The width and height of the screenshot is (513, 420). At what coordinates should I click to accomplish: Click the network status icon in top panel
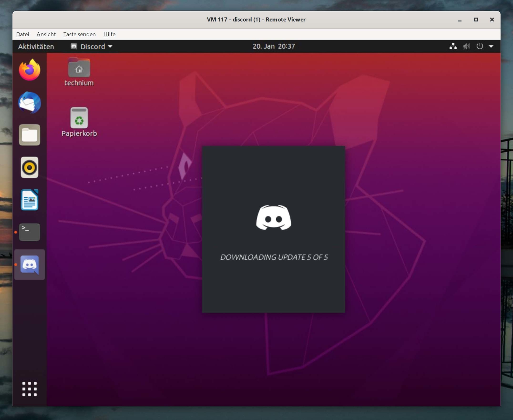[454, 46]
